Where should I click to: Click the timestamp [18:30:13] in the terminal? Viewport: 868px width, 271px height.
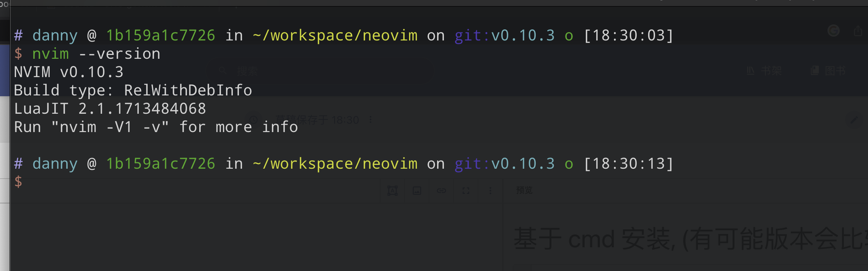pos(629,164)
